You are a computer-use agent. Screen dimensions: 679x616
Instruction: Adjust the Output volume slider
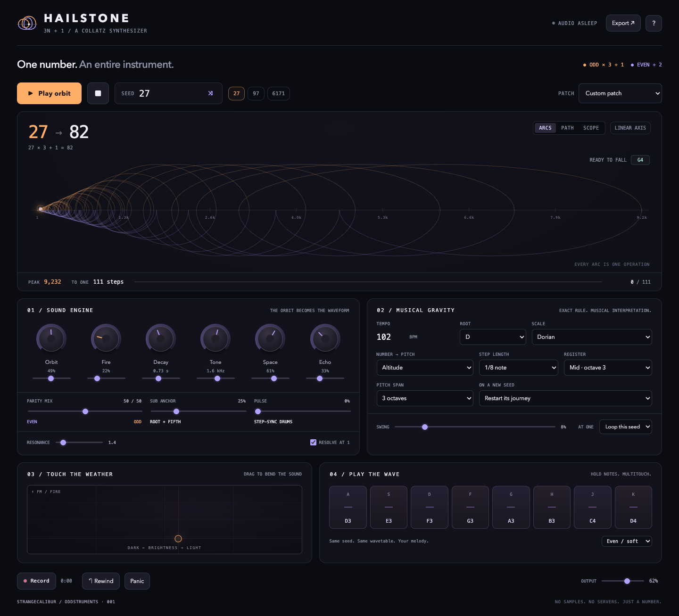[623, 581]
